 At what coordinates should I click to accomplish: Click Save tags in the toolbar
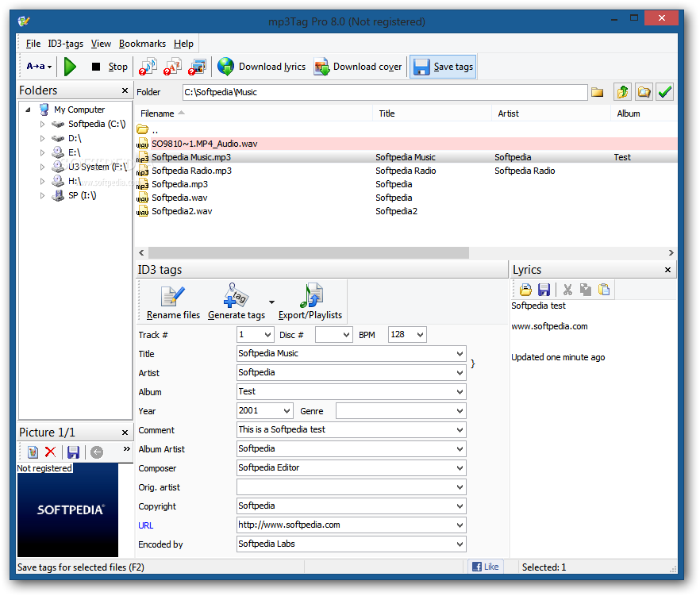(x=443, y=67)
